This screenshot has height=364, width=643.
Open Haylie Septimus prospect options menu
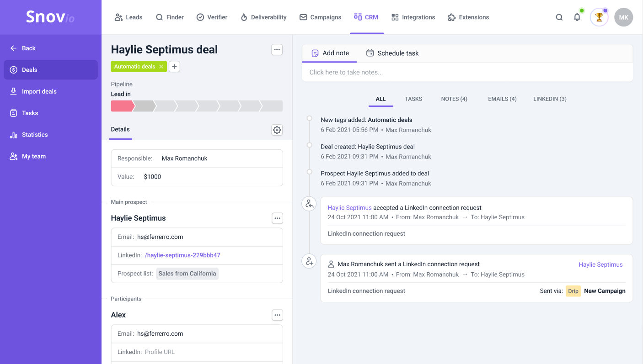click(277, 218)
